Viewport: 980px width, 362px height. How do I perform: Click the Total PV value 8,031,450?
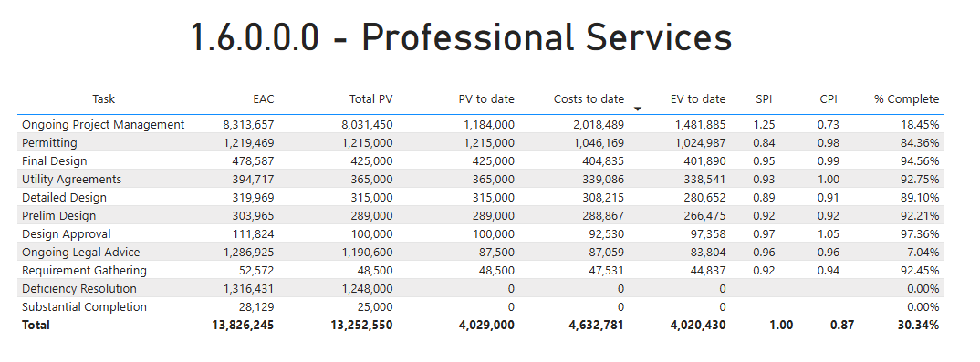tap(368, 124)
